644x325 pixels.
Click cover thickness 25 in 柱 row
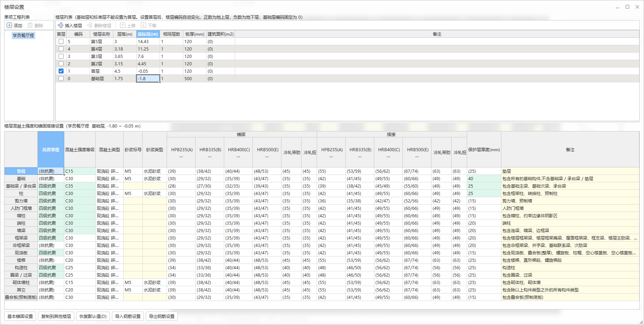[484, 193]
